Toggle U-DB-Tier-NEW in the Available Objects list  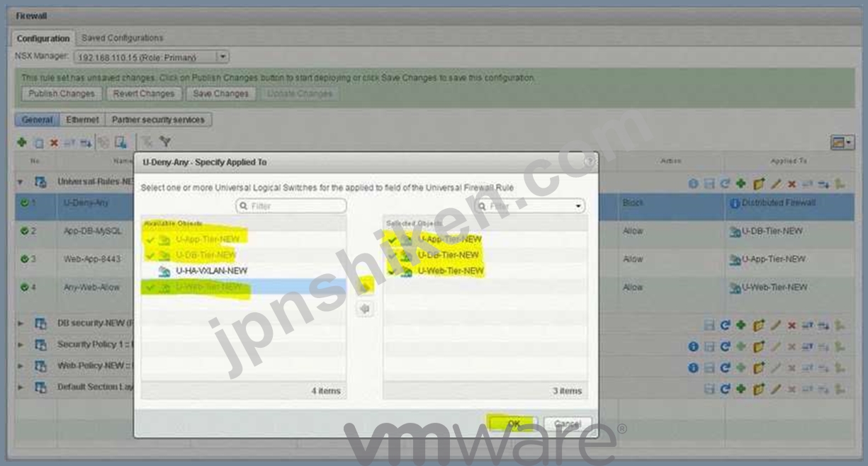243,255
